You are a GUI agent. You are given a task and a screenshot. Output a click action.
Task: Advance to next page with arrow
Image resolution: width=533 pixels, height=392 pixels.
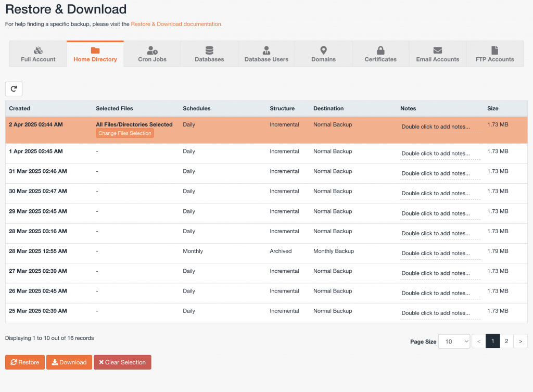tap(521, 341)
